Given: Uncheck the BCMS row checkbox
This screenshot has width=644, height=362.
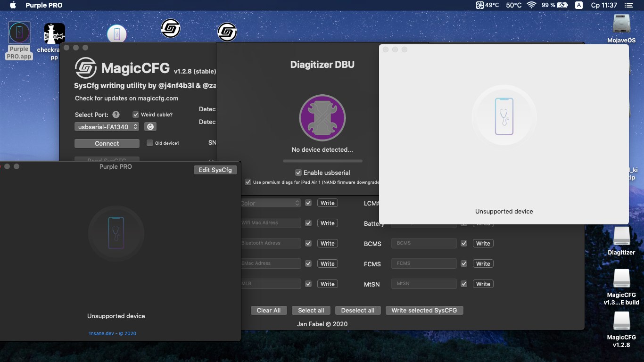Looking at the screenshot, I should coord(464,243).
